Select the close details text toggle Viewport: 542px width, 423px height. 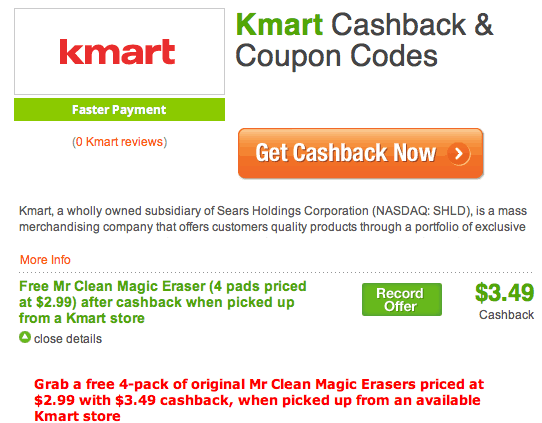tap(68, 339)
